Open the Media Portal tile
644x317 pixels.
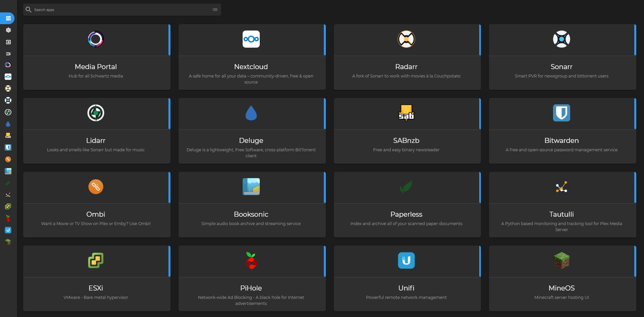(96, 57)
